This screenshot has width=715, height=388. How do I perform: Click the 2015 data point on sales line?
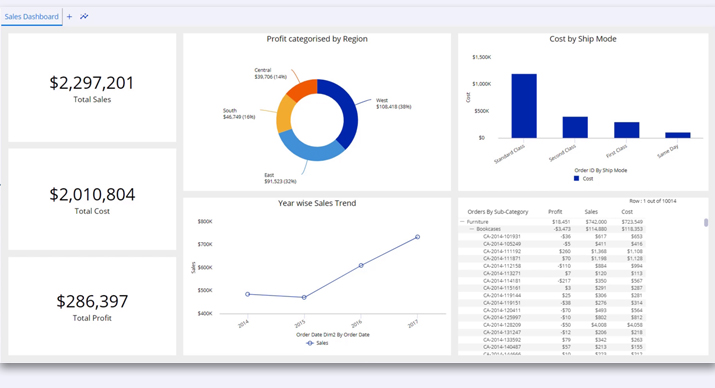click(304, 297)
